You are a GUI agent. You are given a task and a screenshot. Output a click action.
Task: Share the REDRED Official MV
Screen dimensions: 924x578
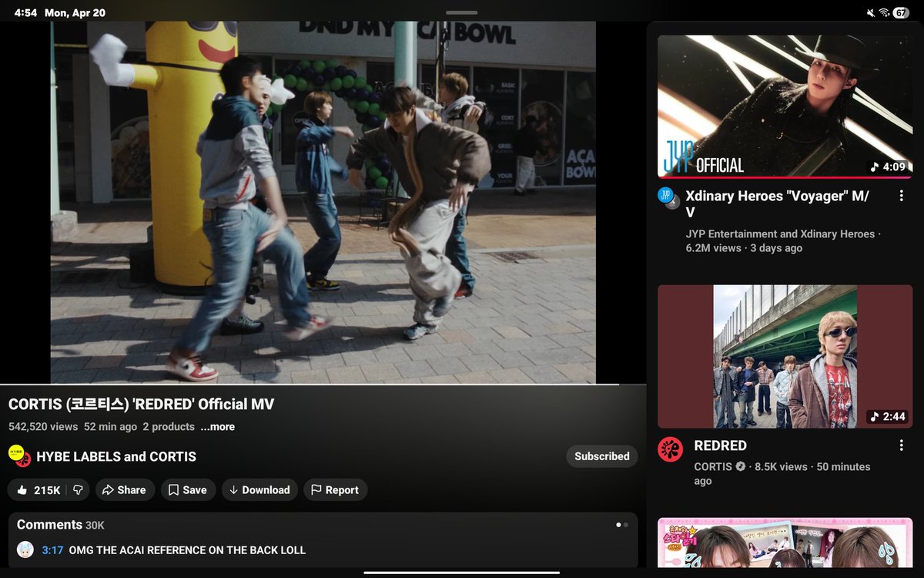(x=124, y=490)
